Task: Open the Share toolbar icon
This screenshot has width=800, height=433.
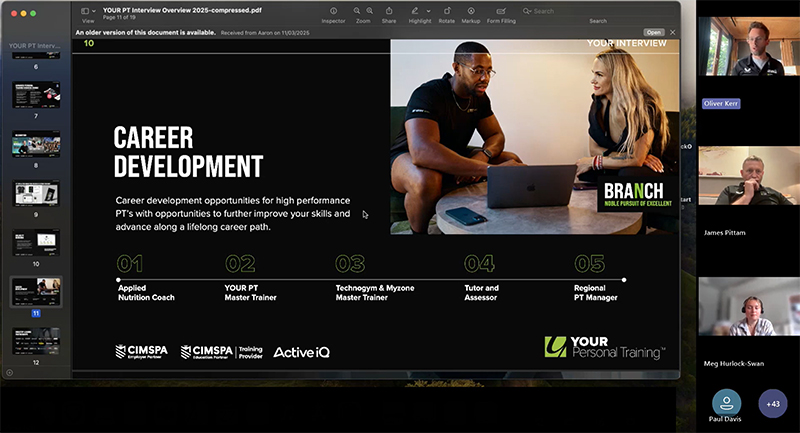Action: click(x=389, y=10)
